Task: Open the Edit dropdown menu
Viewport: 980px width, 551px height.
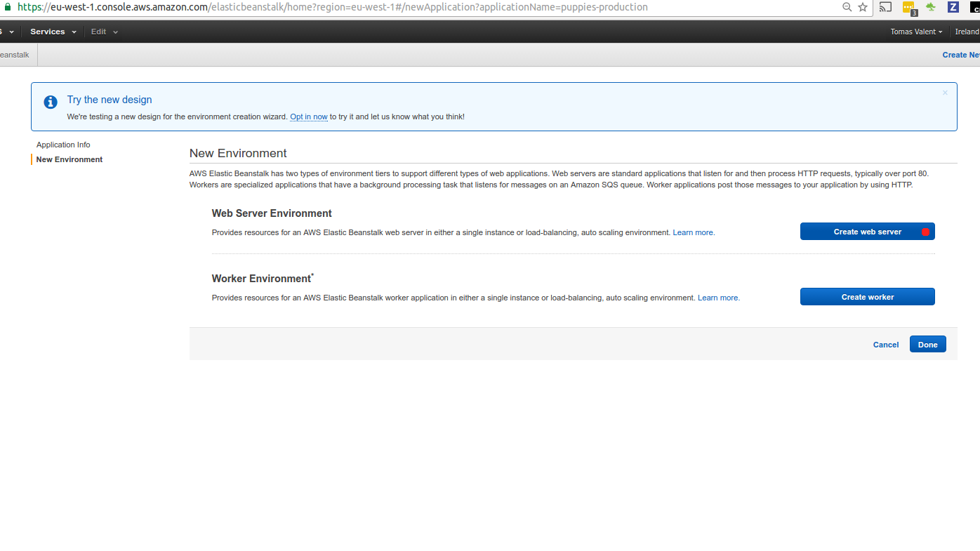Action: pos(104,32)
